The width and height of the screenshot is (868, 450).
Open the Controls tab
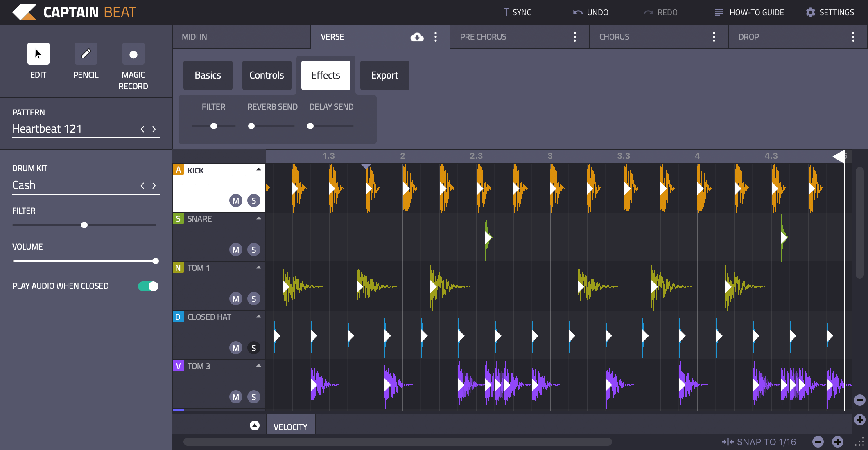click(267, 75)
